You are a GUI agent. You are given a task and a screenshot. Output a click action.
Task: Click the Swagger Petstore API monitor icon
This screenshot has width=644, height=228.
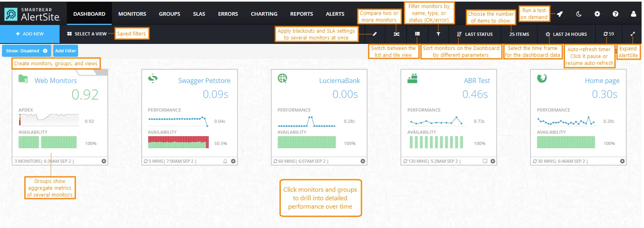click(153, 79)
